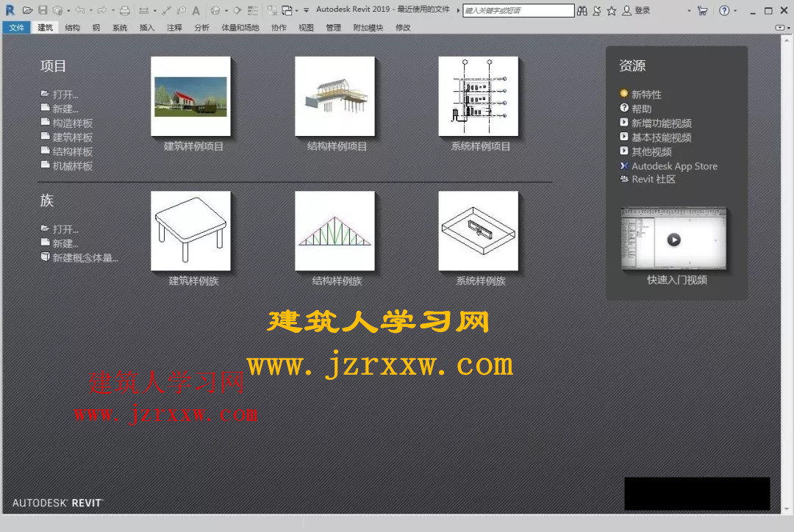The width and height of the screenshot is (794, 532).
Task: Click the Autodesk App Store resource link
Action: coord(669,166)
